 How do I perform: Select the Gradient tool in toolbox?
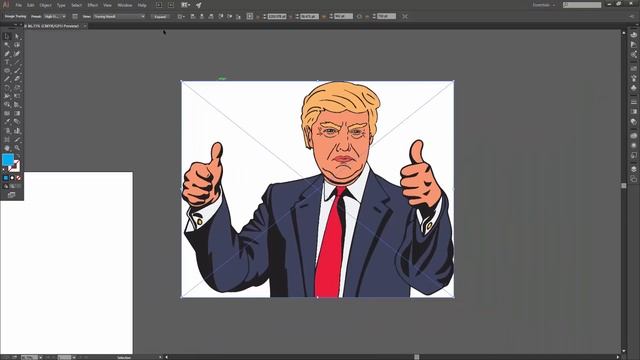[17, 113]
